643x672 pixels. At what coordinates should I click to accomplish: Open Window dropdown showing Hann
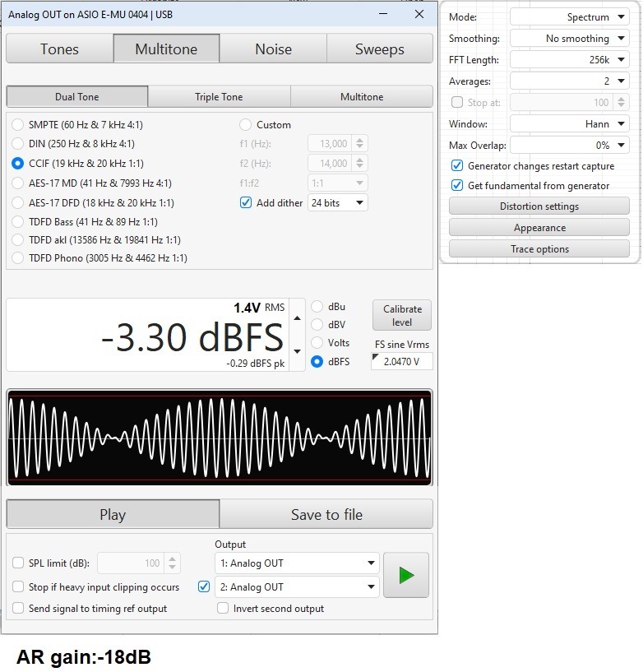(569, 124)
